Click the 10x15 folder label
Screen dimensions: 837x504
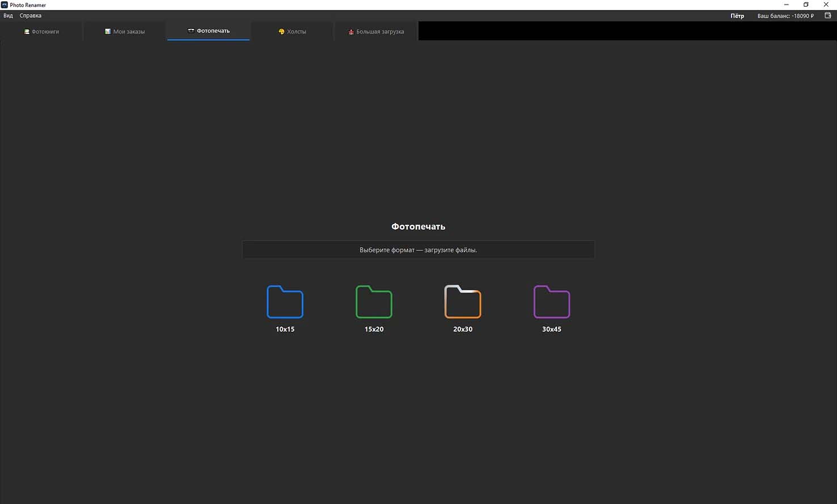285,329
